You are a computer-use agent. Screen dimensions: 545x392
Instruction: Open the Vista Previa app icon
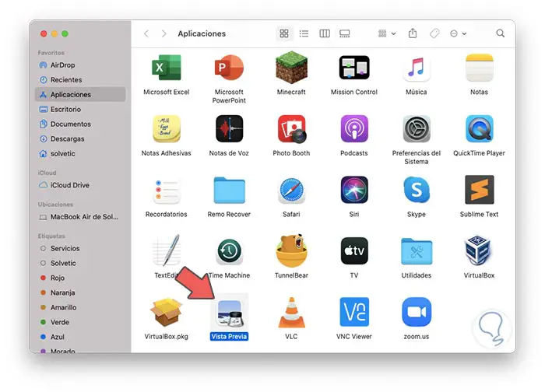(x=230, y=311)
